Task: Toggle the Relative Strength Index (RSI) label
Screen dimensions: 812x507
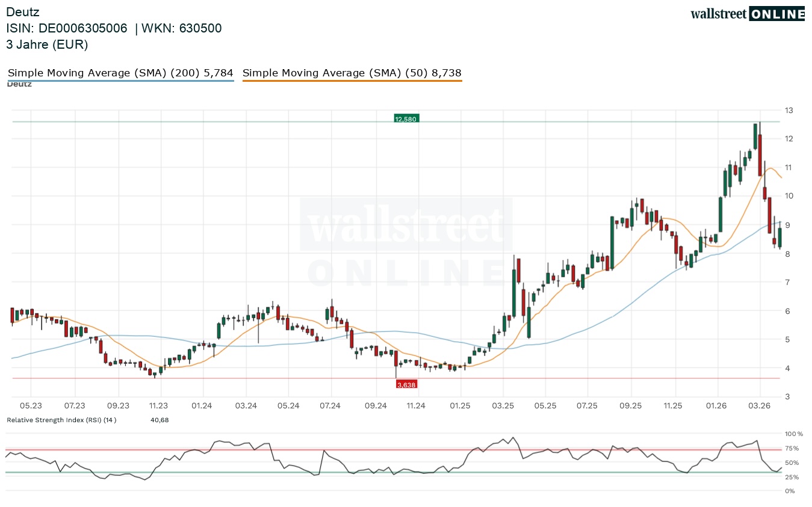Action: coord(61,420)
